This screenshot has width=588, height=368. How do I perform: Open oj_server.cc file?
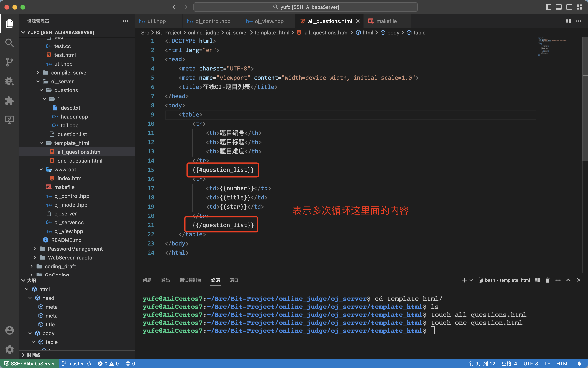(x=77, y=222)
